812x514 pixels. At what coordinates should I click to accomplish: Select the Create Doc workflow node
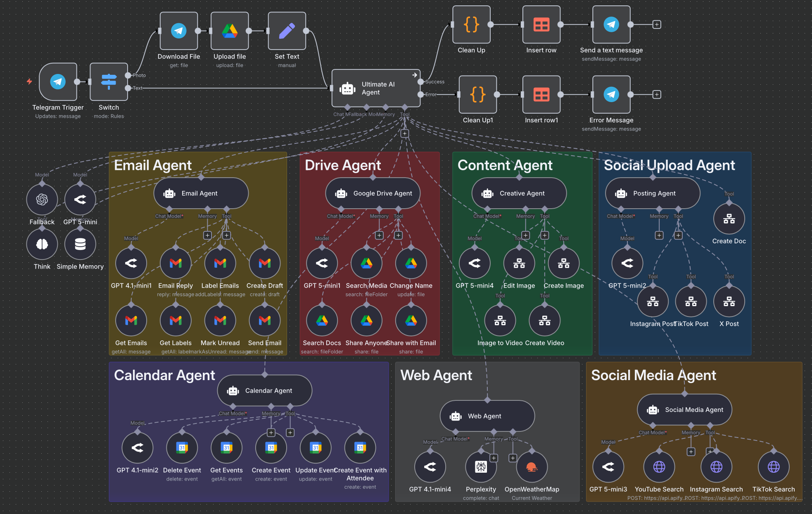(x=729, y=219)
